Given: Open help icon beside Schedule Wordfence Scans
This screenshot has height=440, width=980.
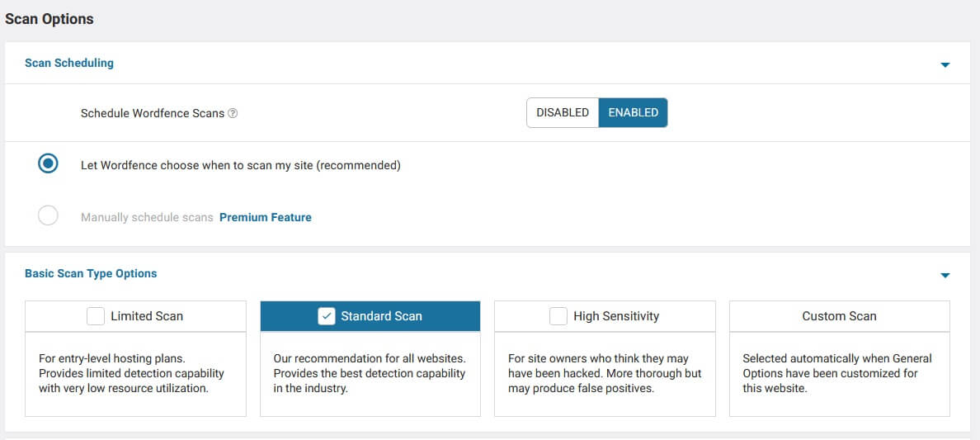Looking at the screenshot, I should tap(233, 114).
